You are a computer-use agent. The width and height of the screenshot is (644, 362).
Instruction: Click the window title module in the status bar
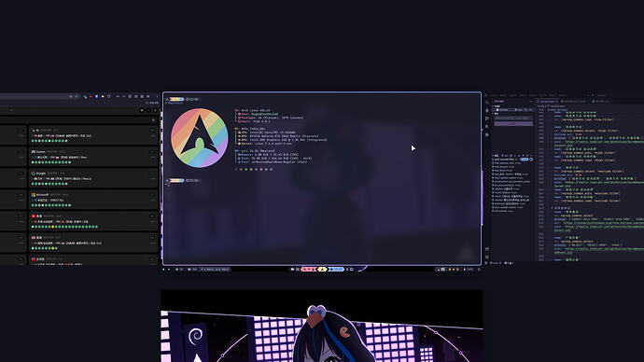click(x=215, y=270)
